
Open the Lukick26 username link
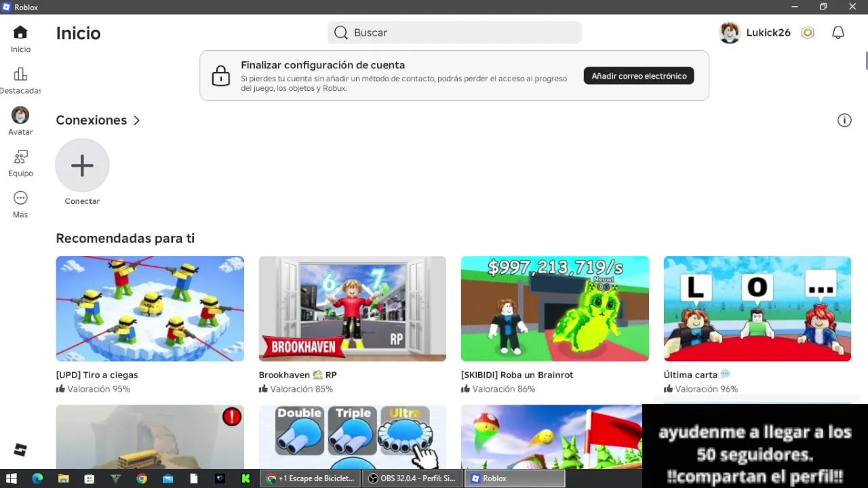768,33
